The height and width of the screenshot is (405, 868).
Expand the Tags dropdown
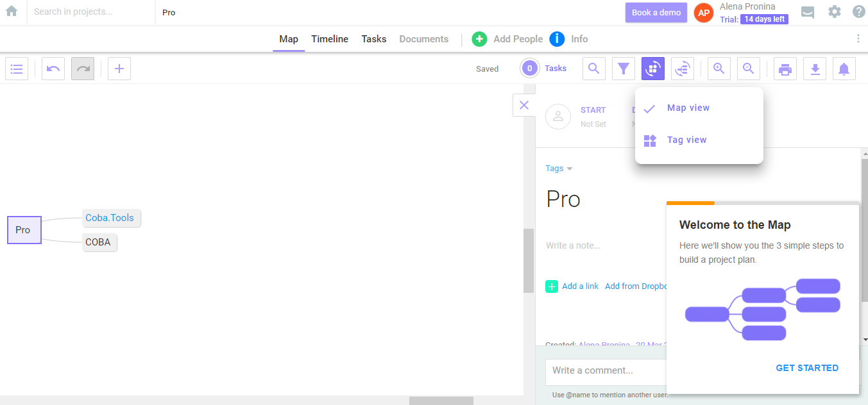pyautogui.click(x=559, y=169)
